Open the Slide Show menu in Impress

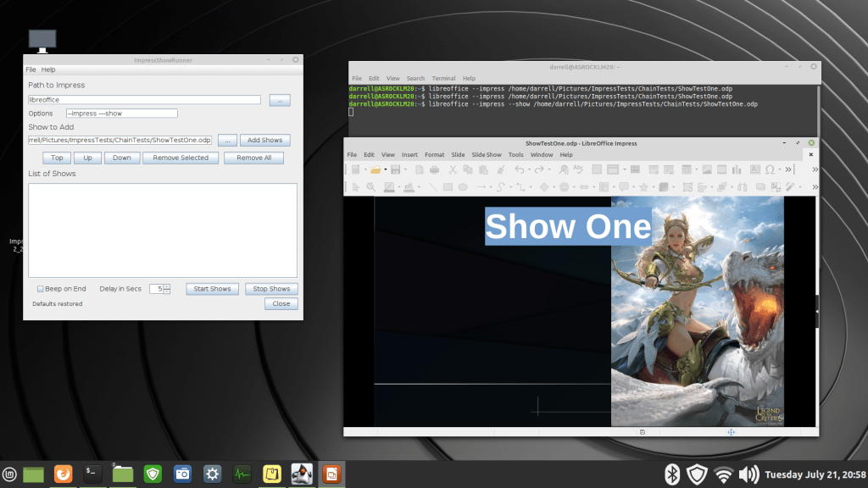point(487,155)
